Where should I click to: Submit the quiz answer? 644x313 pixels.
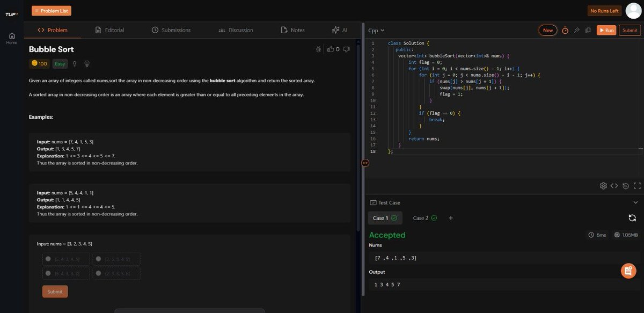(x=55, y=292)
